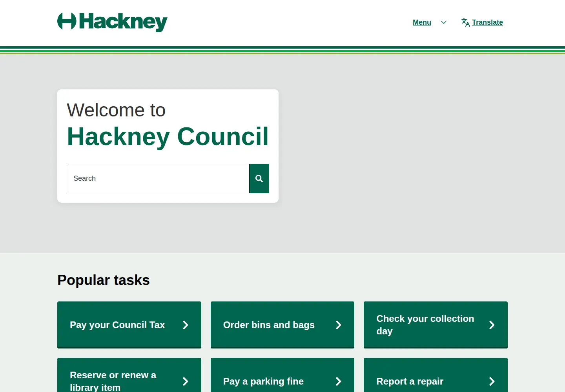Expand the Menu chevron arrow
The height and width of the screenshot is (392, 565).
[444, 22]
